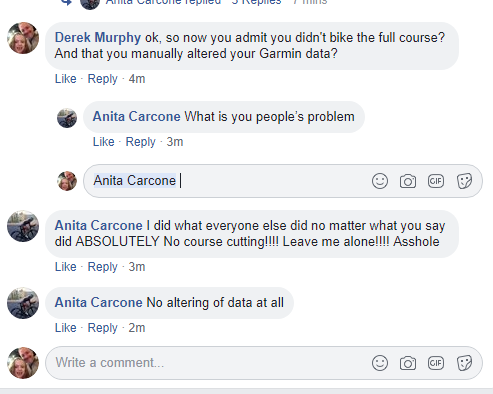The width and height of the screenshot is (493, 394).
Task: Reply to 'What is you people's problem' comment
Action: (140, 142)
